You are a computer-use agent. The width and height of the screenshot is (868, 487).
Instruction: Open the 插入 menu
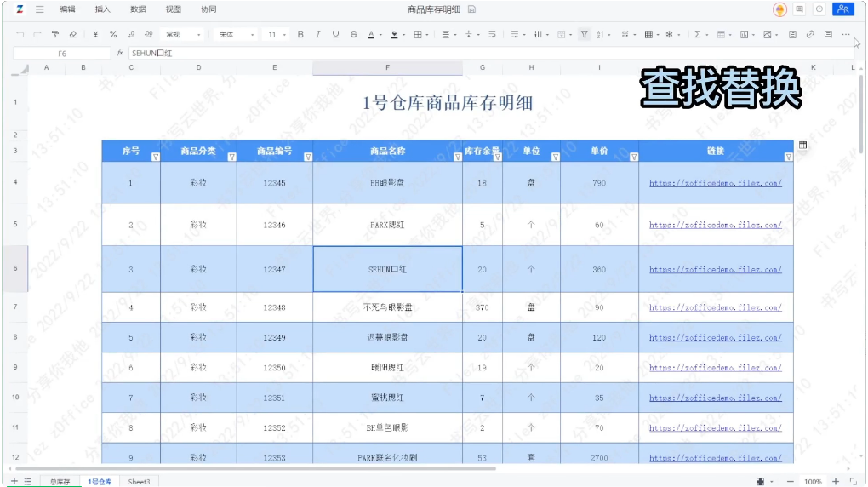(x=102, y=9)
